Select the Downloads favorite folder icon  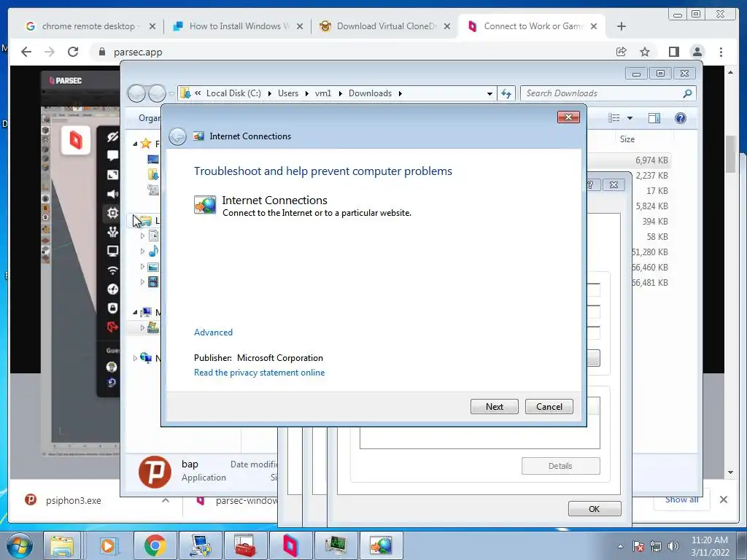pyautogui.click(x=153, y=174)
